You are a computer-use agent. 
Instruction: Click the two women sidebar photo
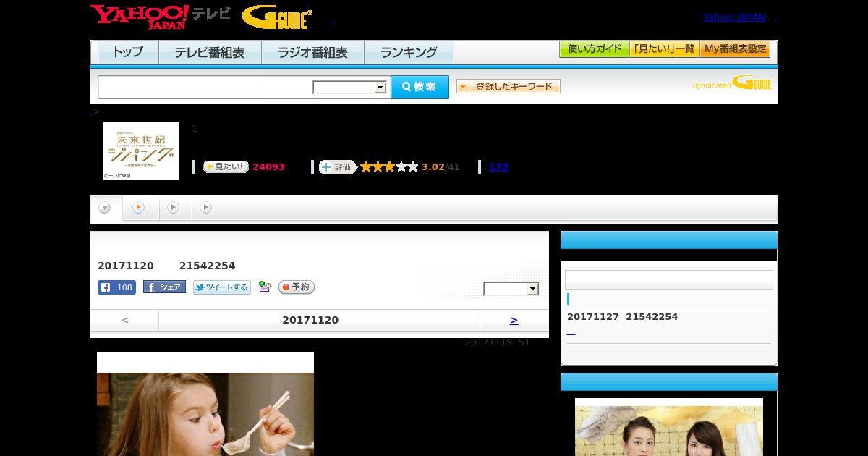[669, 427]
